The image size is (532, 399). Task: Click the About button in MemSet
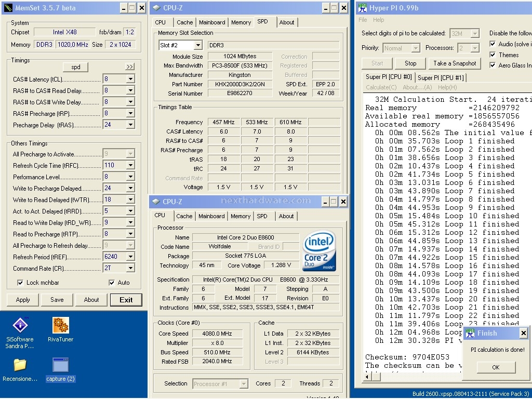point(91,300)
